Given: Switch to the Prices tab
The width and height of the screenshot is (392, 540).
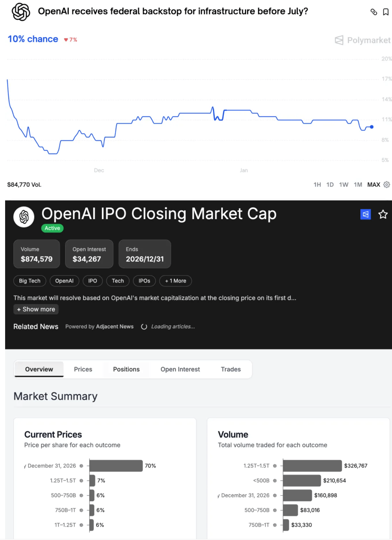Looking at the screenshot, I should click(x=83, y=369).
